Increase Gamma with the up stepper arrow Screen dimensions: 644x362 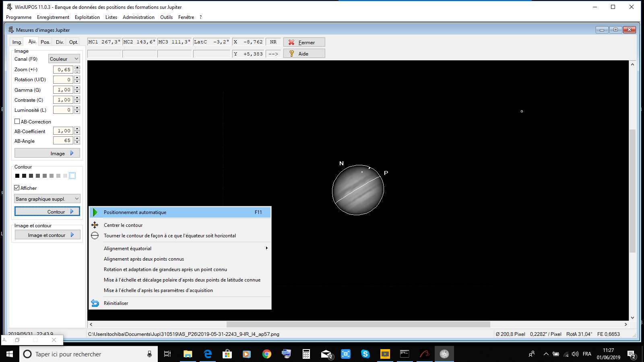[77, 88]
